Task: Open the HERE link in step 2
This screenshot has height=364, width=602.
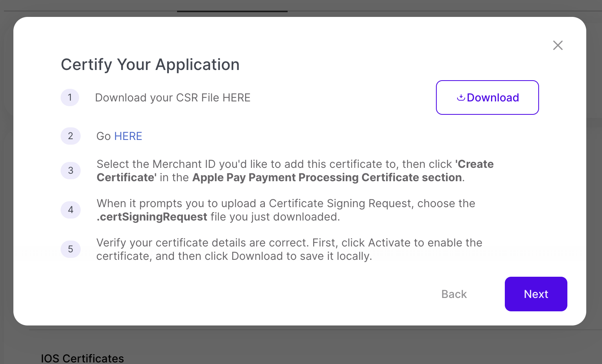Action: [128, 136]
